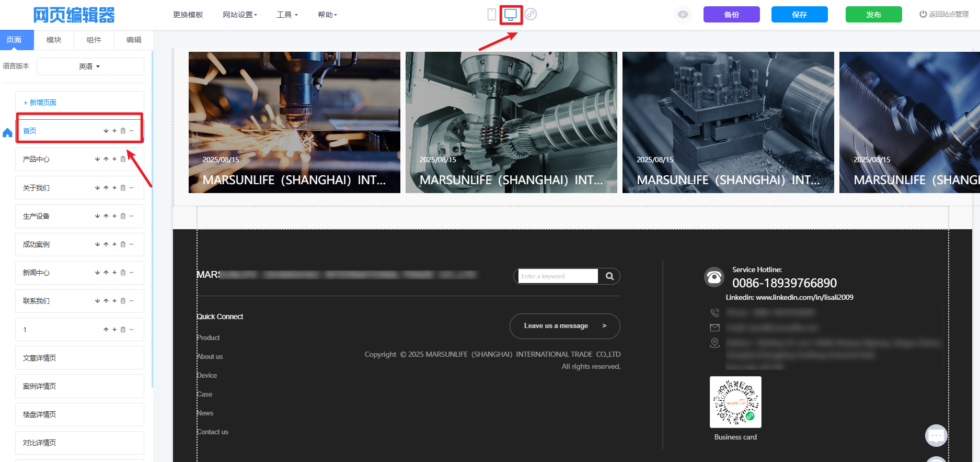Move the 成功案例 page down
980x462 pixels.
(x=97, y=244)
